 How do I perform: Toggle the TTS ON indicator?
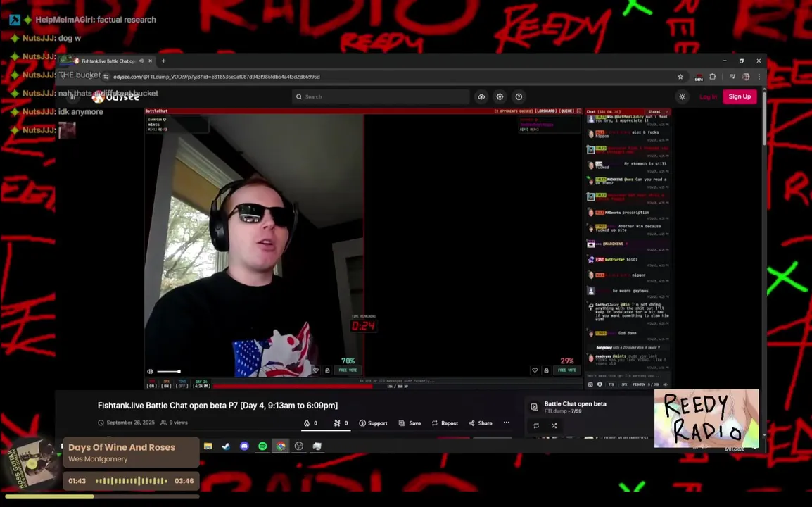[x=151, y=384]
